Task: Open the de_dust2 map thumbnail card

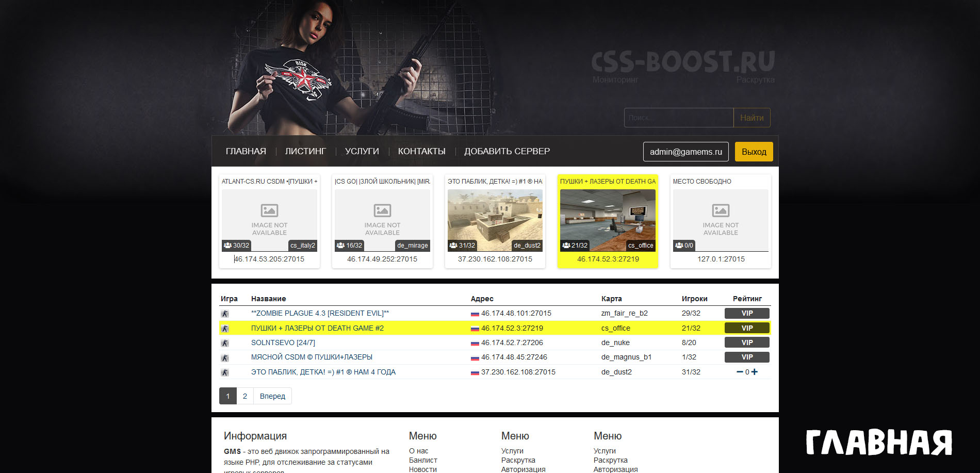Action: coord(495,220)
